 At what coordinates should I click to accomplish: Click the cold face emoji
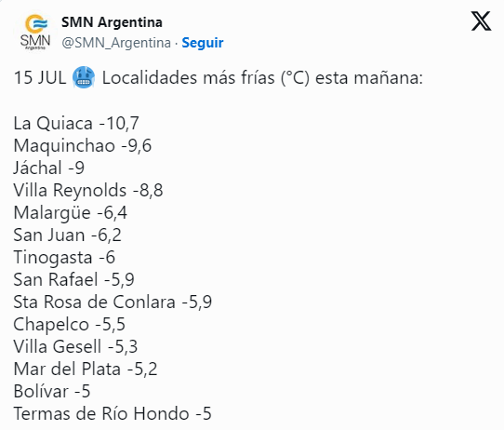click(84, 77)
